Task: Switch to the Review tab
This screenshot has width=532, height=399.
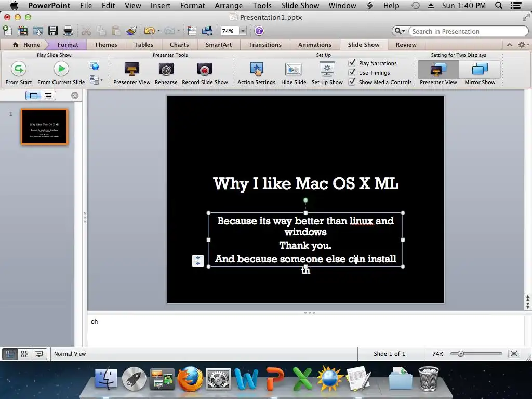Action: (x=406, y=45)
